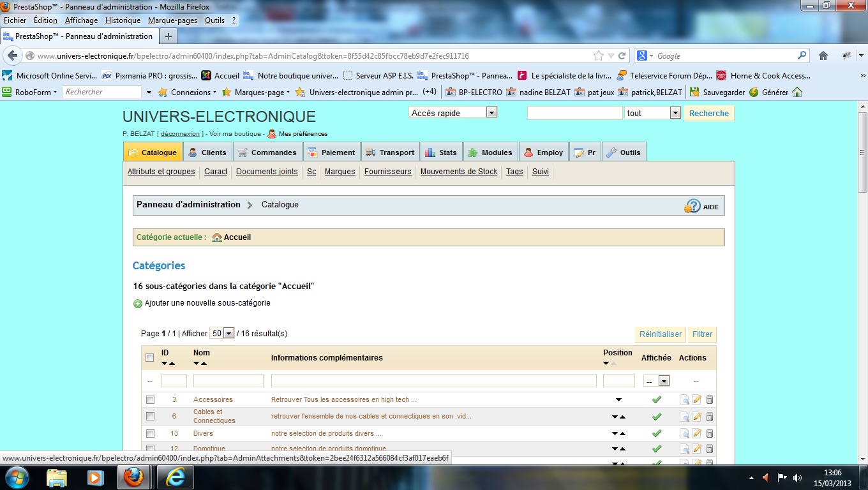868x490 pixels.
Task: Edit the Divers category with pencil icon
Action: pyautogui.click(x=697, y=434)
